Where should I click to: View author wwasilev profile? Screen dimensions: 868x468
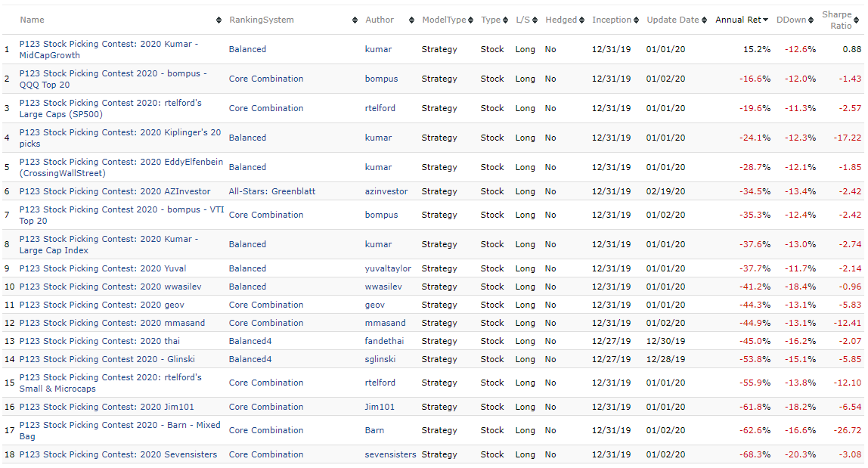(x=383, y=287)
